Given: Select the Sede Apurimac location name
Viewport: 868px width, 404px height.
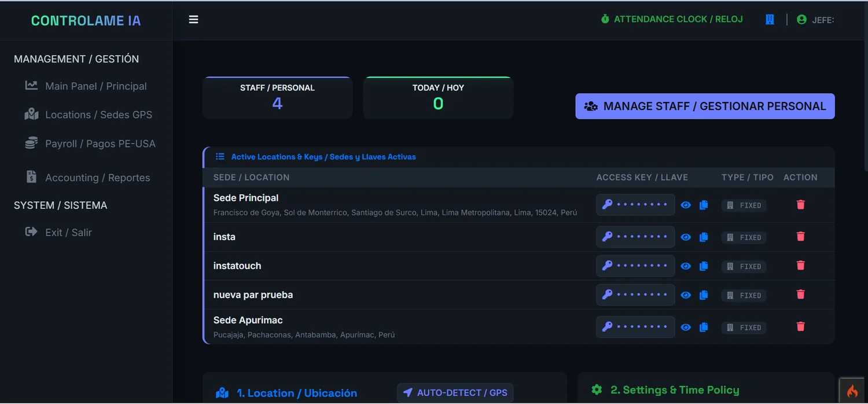Looking at the screenshot, I should click(x=248, y=320).
